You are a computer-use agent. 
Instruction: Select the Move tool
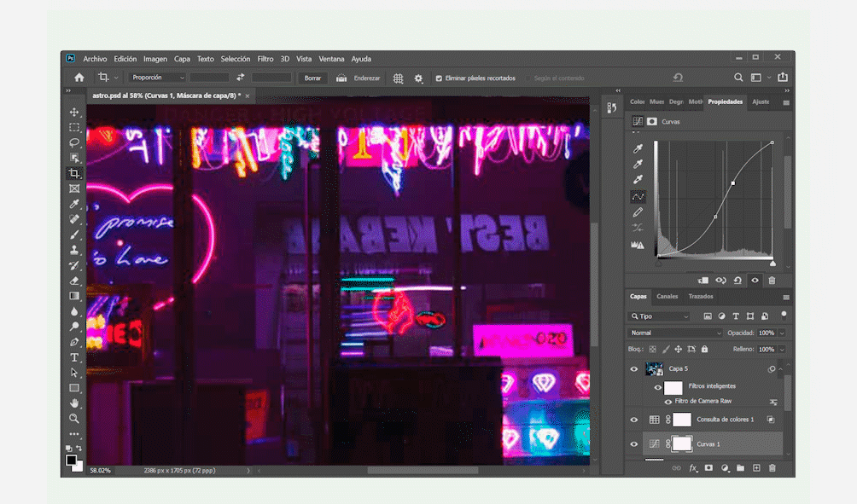tap(74, 112)
